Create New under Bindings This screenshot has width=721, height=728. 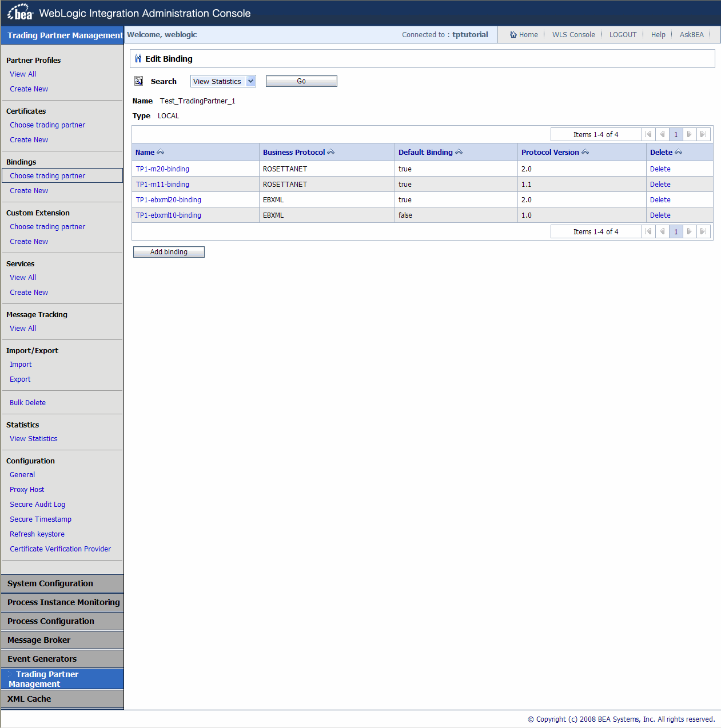click(29, 191)
